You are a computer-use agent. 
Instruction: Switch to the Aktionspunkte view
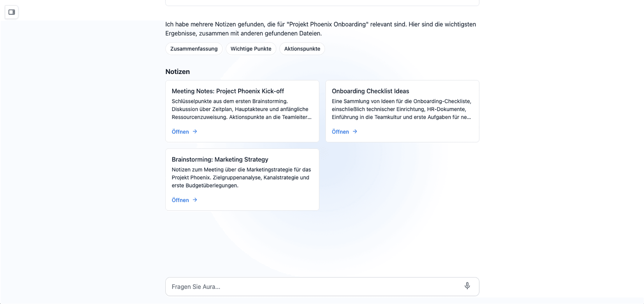pos(302,49)
